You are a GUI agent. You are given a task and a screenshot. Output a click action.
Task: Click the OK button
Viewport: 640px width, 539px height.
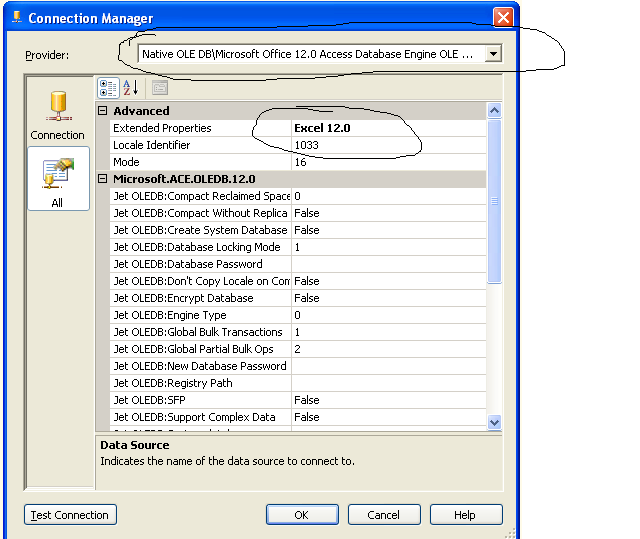point(302,515)
